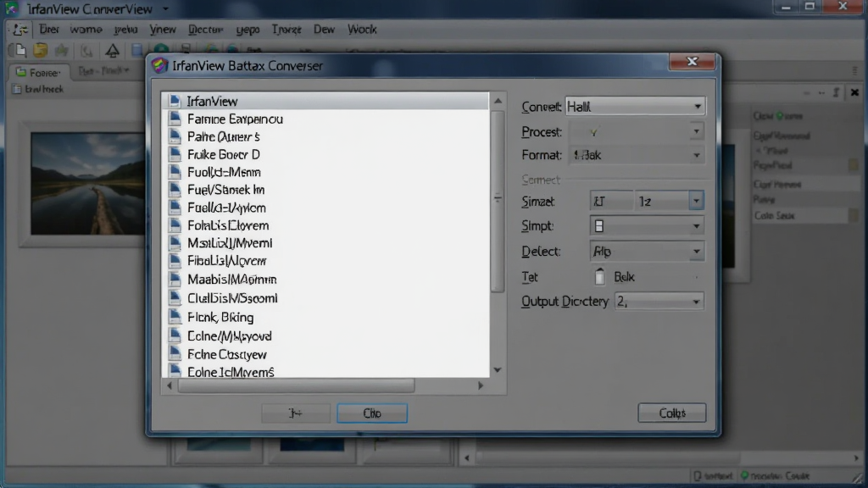Image resolution: width=868 pixels, height=488 pixels.
Task: Click the Colbt button
Action: [x=672, y=413]
